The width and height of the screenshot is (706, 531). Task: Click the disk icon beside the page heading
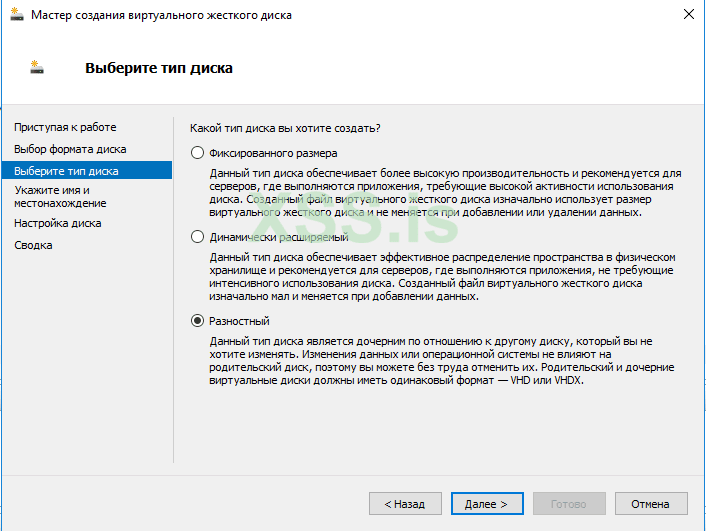click(x=38, y=68)
